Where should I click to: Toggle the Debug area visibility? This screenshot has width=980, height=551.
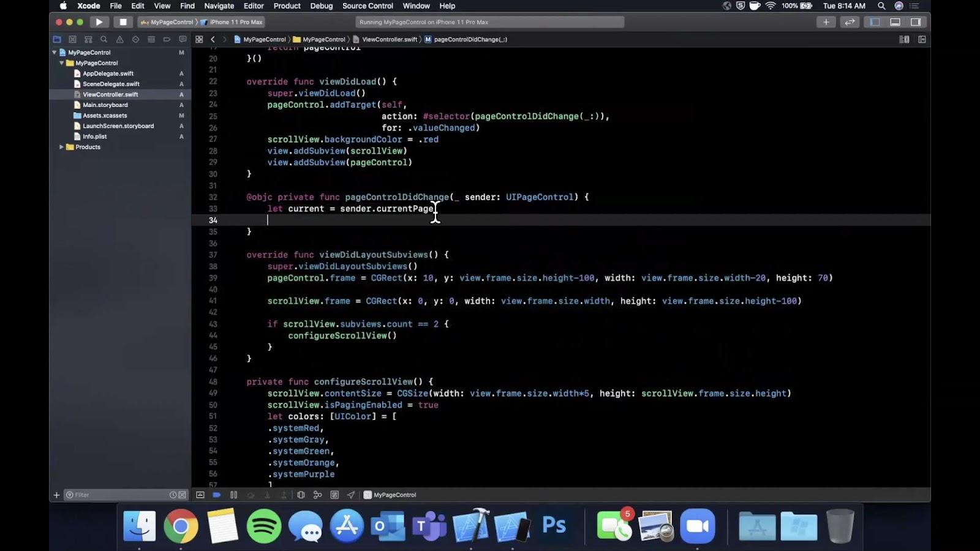coord(895,22)
